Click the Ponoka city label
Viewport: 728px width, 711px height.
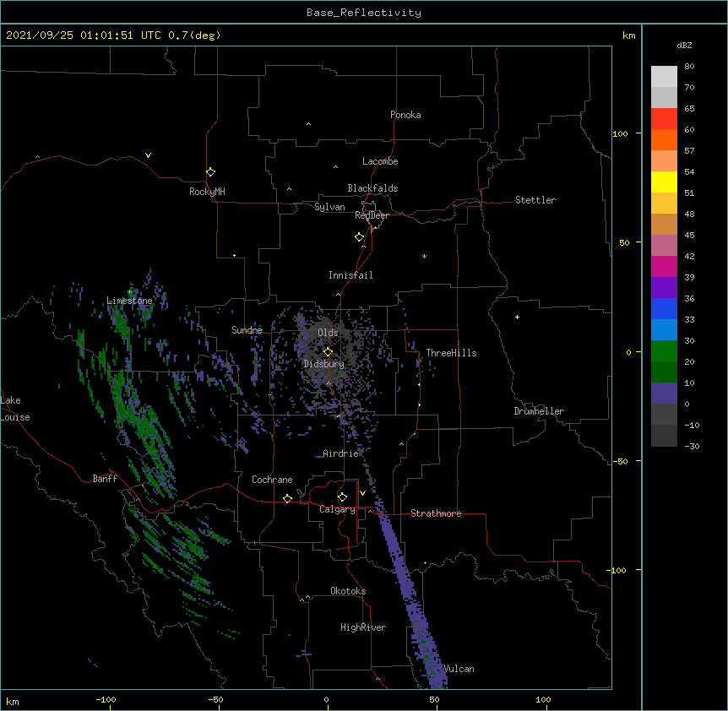click(405, 115)
